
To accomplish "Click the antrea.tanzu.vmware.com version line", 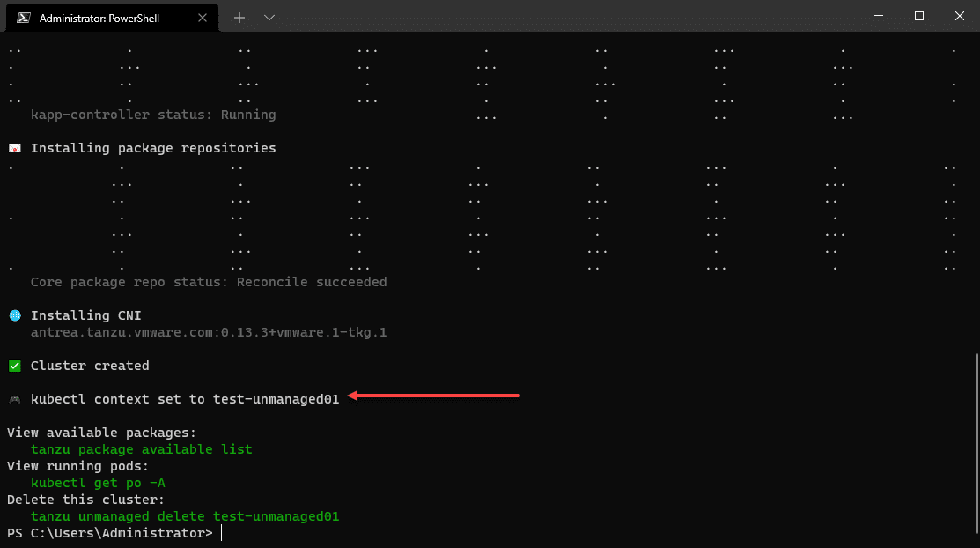I will tap(209, 332).
